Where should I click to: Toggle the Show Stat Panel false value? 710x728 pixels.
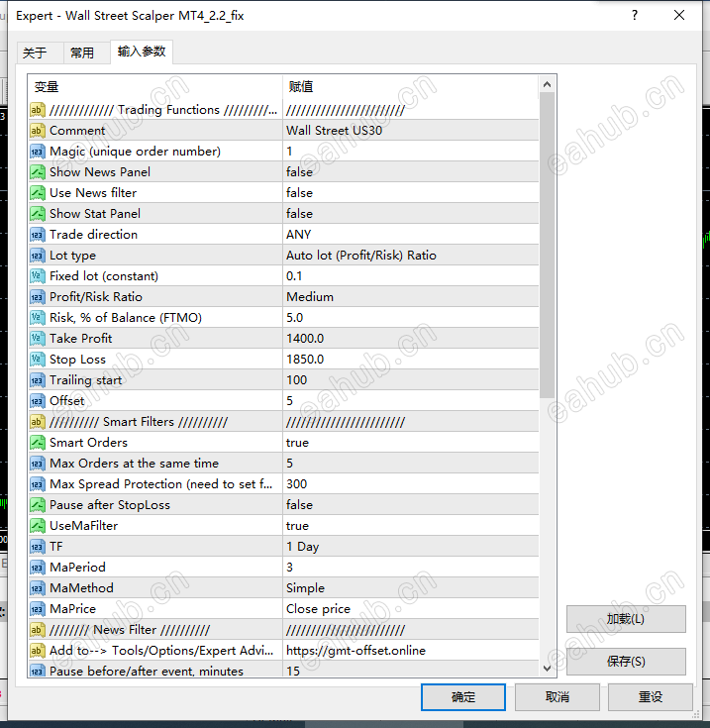(411, 214)
